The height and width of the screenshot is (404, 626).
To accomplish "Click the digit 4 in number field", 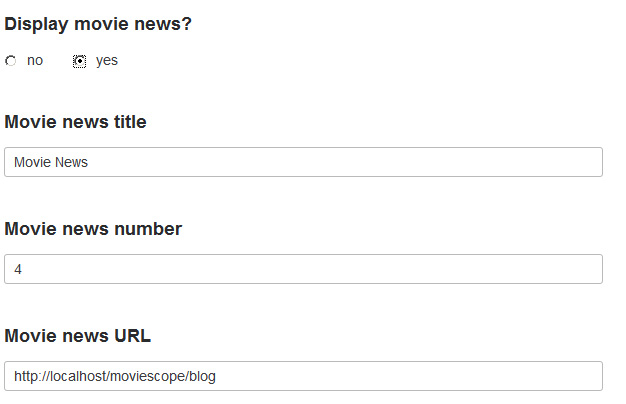I will tap(18, 269).
